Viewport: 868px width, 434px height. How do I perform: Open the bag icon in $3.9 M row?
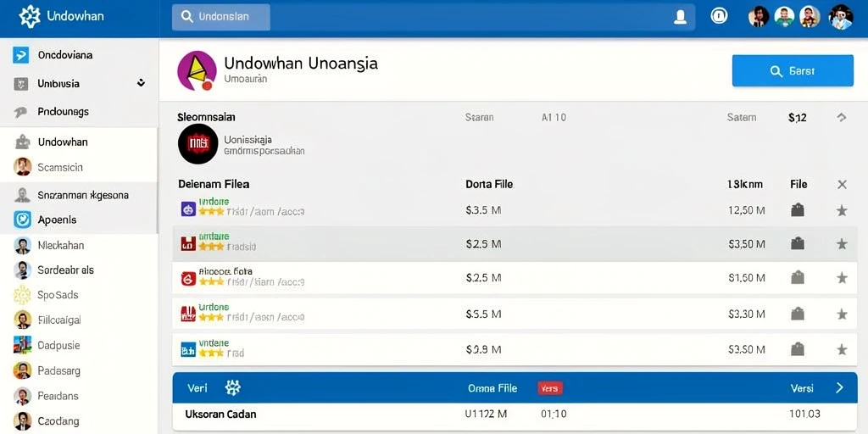click(x=797, y=348)
